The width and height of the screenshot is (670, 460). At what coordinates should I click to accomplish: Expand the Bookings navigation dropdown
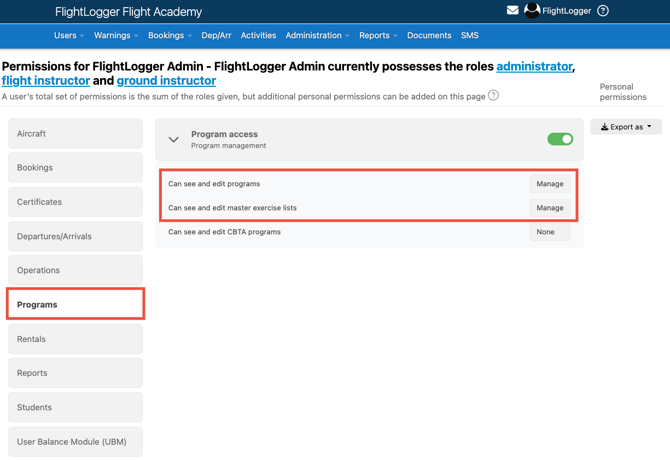click(169, 35)
